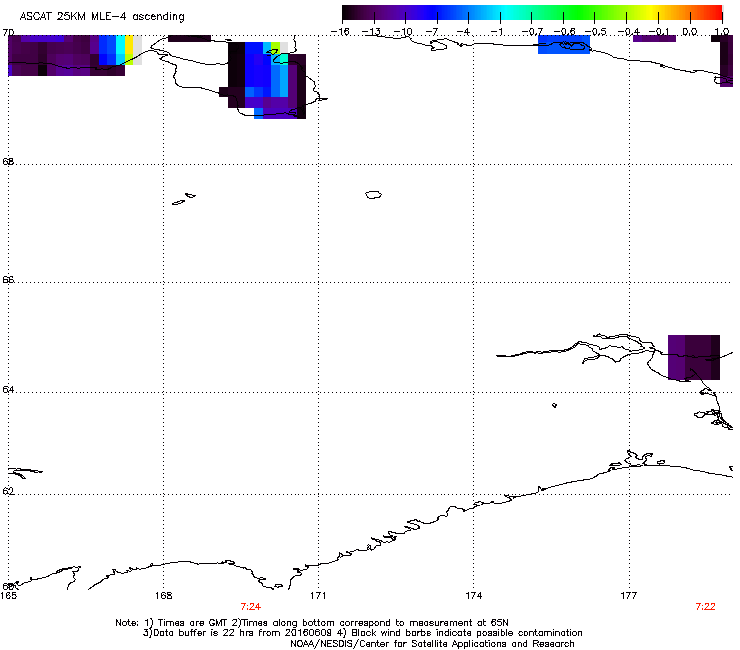Viewport: 740px width, 650px height.
Task: Click the latitude label "68"
Action: 8,161
